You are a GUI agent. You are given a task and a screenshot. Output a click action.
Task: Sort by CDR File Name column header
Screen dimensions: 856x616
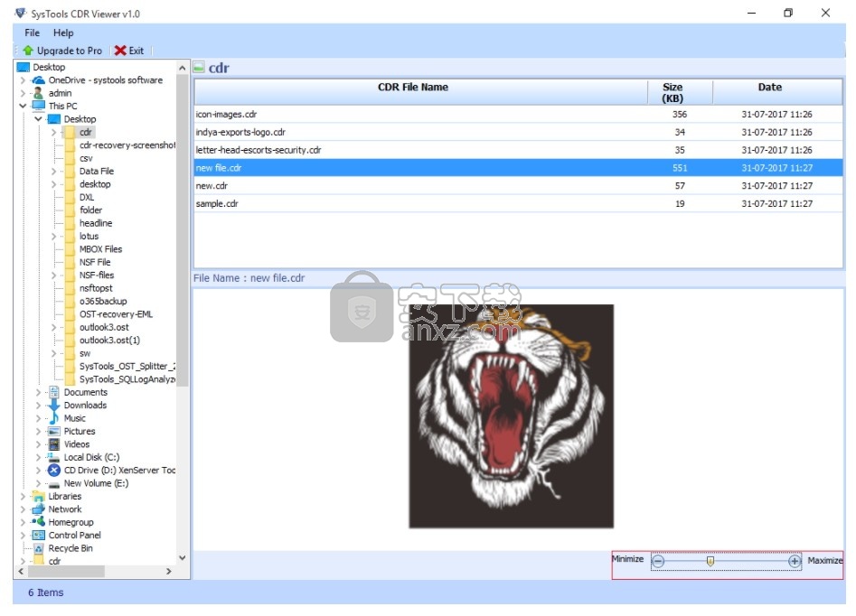420,91
